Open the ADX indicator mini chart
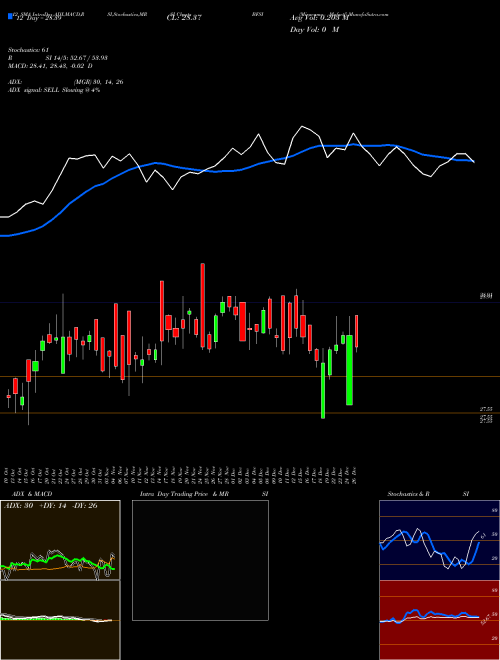Screen dimensions: 500x660 coord(60,540)
